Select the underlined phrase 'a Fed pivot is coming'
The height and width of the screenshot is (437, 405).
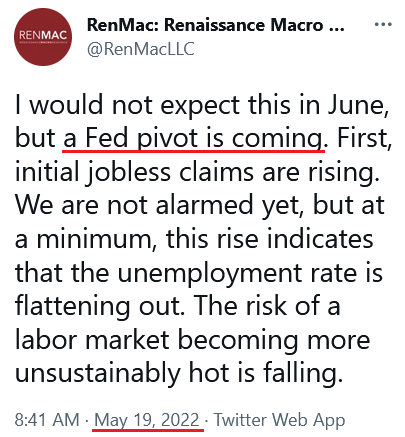pyautogui.click(x=193, y=139)
